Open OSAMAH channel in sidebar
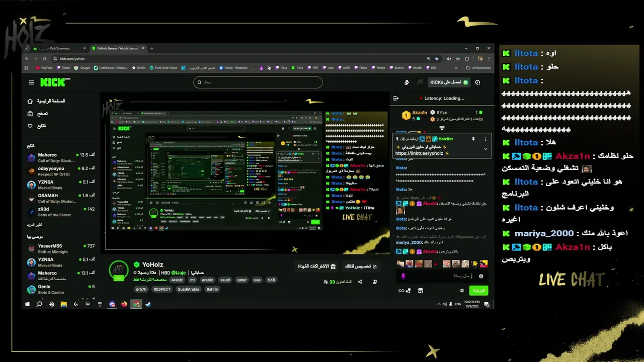 pyautogui.click(x=61, y=198)
